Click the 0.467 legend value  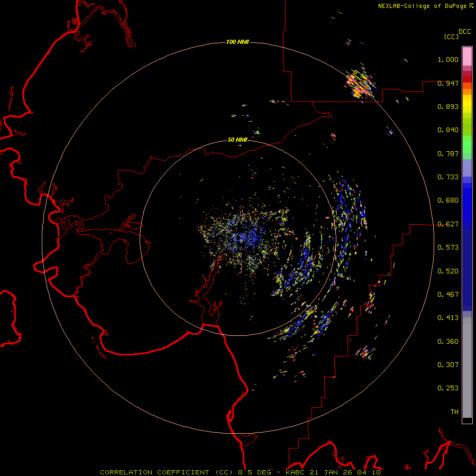(x=448, y=295)
